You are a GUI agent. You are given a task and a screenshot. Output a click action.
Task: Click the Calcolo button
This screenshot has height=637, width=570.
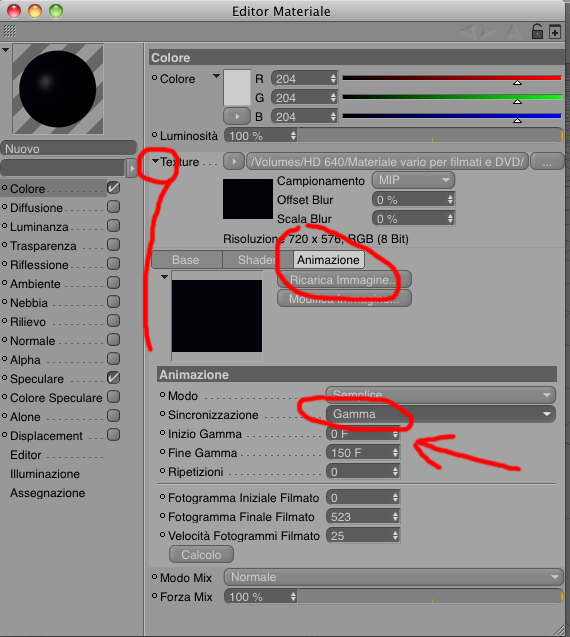click(201, 555)
